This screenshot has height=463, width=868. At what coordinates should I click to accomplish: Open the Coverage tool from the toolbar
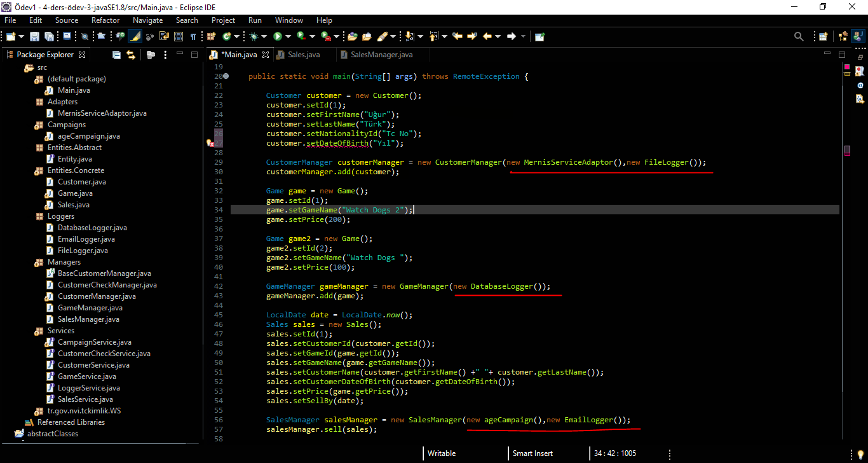click(300, 36)
